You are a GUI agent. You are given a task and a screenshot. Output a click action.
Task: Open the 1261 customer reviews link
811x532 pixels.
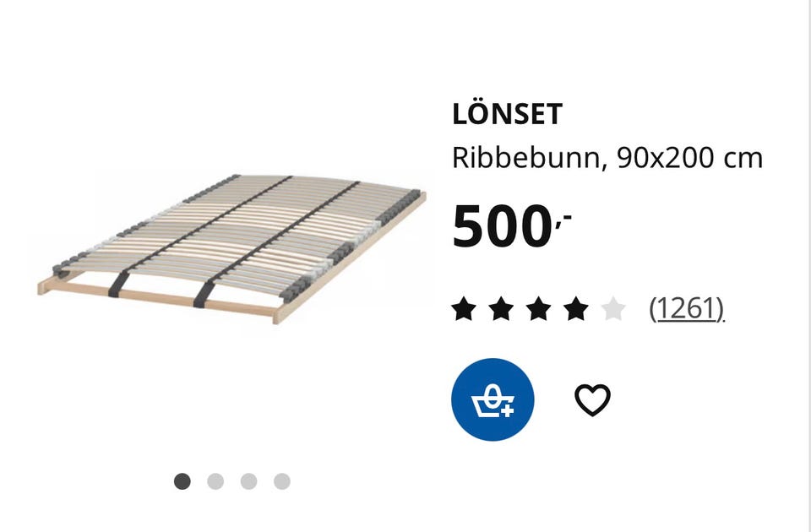click(687, 309)
